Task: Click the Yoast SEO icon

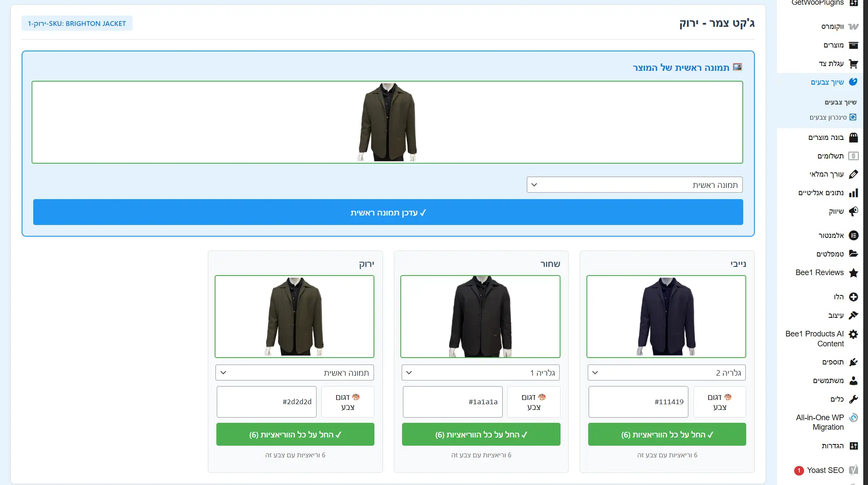Action: (x=853, y=470)
